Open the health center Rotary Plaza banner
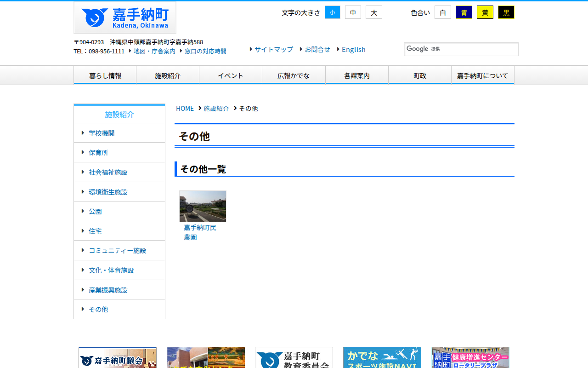The height and width of the screenshot is (368, 588). [x=470, y=358]
